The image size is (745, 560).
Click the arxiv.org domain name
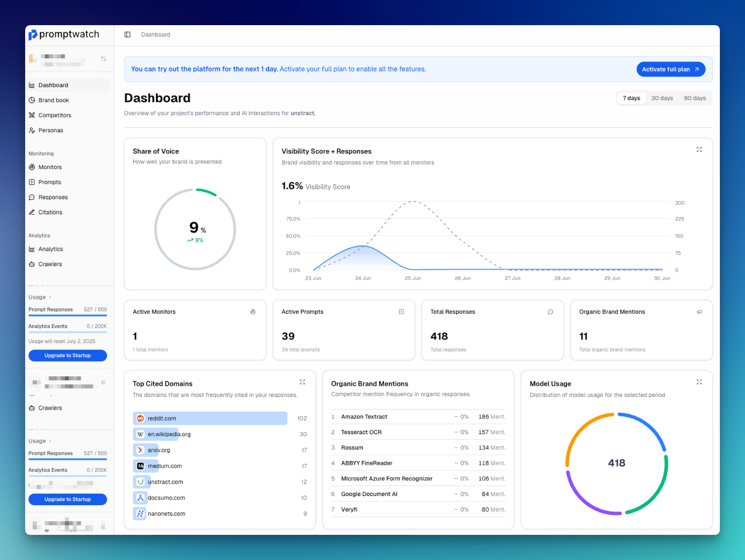point(159,450)
